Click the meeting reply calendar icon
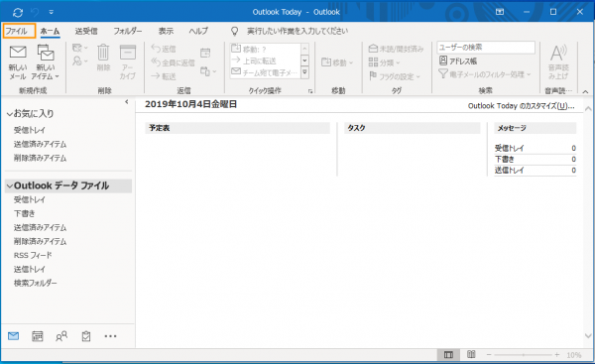Screen dimensions: 595x364 205,53
